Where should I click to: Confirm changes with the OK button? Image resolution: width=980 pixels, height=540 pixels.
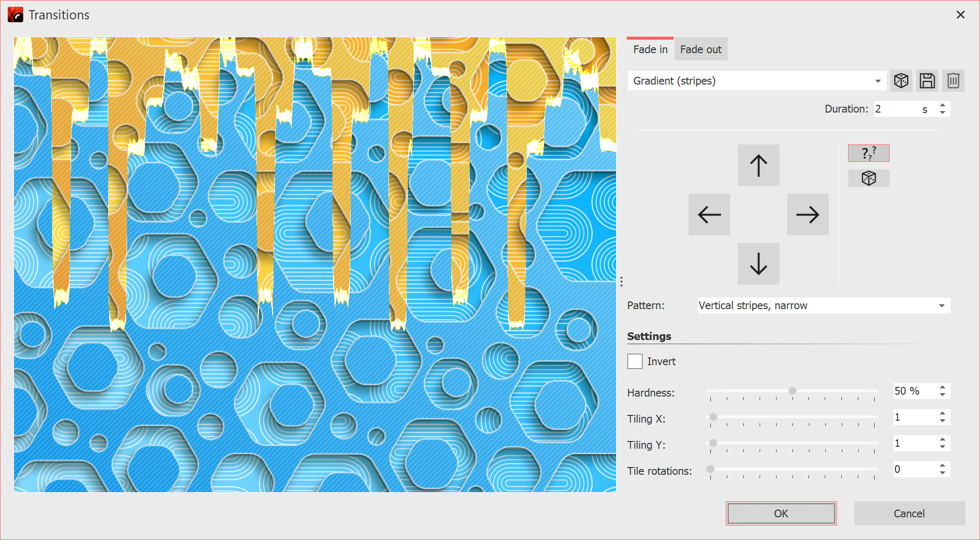click(780, 513)
